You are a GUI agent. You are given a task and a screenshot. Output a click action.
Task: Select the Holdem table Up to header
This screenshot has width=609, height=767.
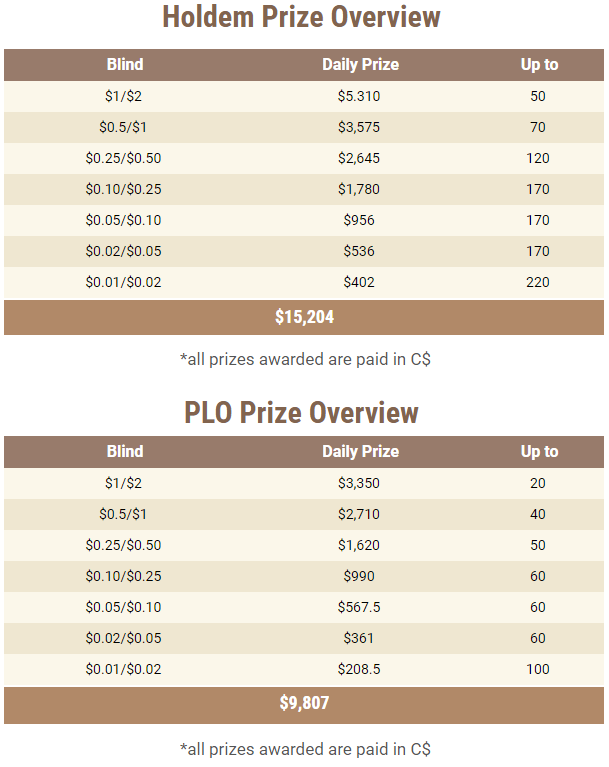(x=539, y=65)
